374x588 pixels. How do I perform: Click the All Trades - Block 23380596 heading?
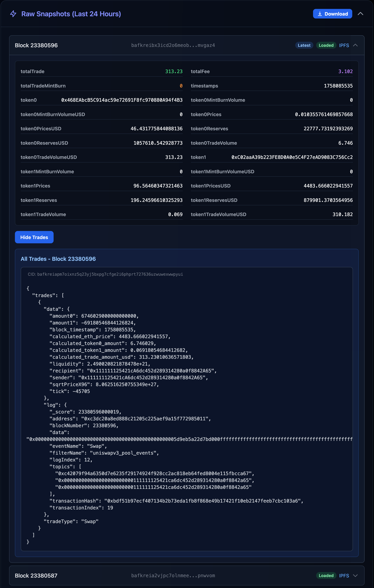pyautogui.click(x=58, y=259)
